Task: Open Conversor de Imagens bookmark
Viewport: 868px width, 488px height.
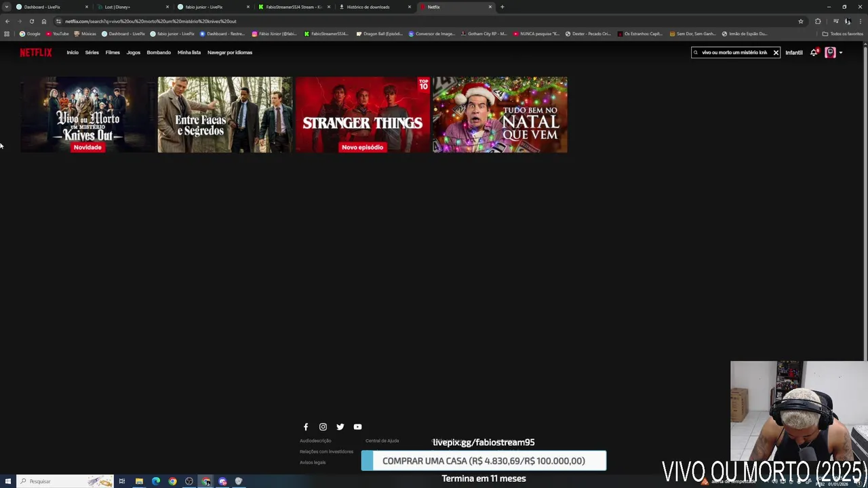Action: (x=431, y=34)
